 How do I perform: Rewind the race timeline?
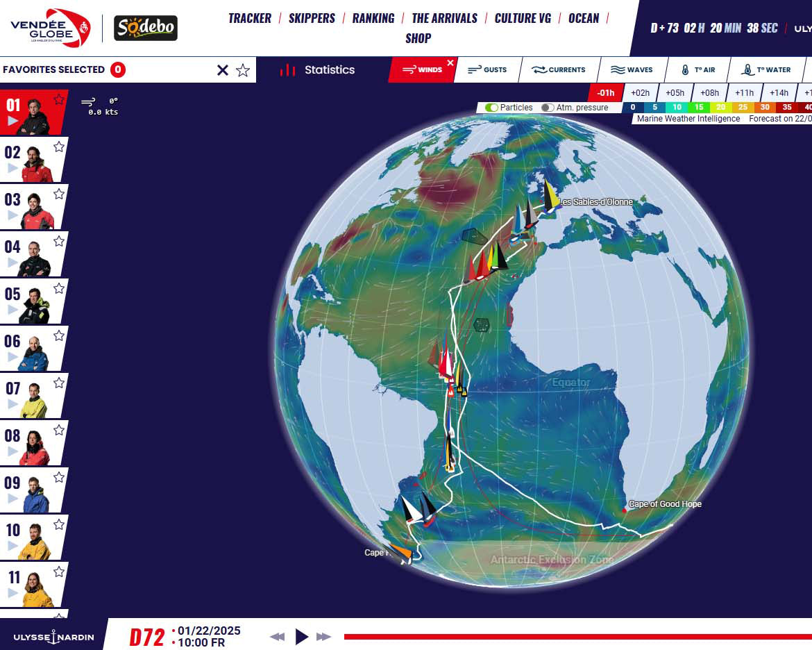pyautogui.click(x=277, y=637)
